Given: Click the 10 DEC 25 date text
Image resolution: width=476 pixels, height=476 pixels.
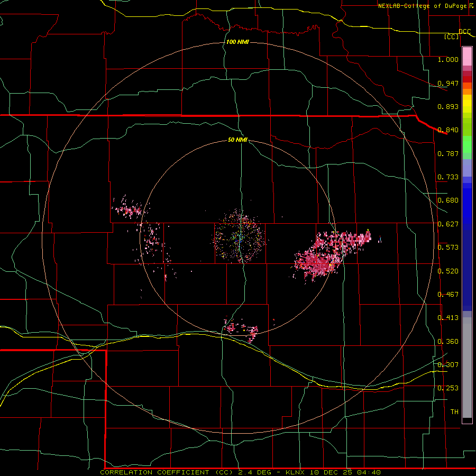Looking at the screenshot, I should click(x=331, y=472).
